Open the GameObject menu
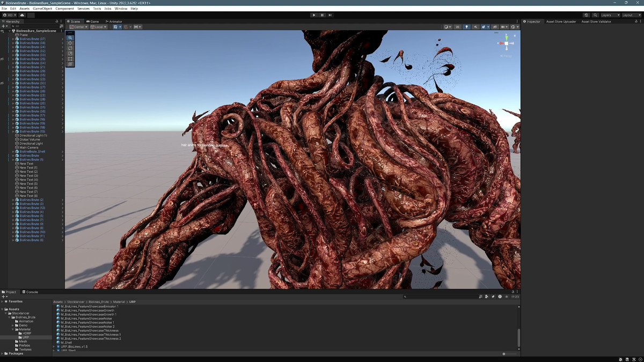Image resolution: width=644 pixels, height=362 pixels. point(42,9)
